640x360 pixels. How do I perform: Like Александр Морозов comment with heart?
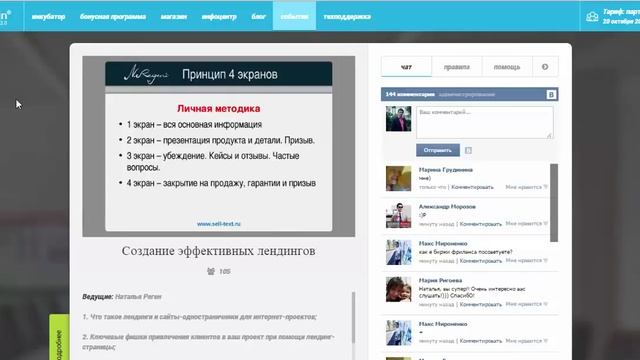[545, 224]
